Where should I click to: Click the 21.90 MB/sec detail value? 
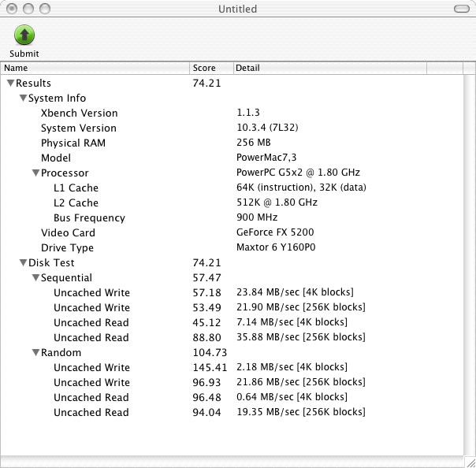(x=301, y=306)
